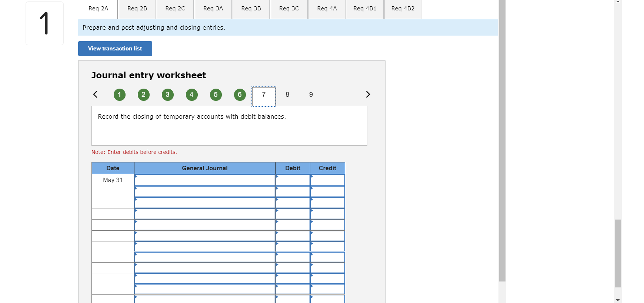Screen dimensions: 644x303
Task: Switch to the Req 3B tab
Action: (251, 9)
